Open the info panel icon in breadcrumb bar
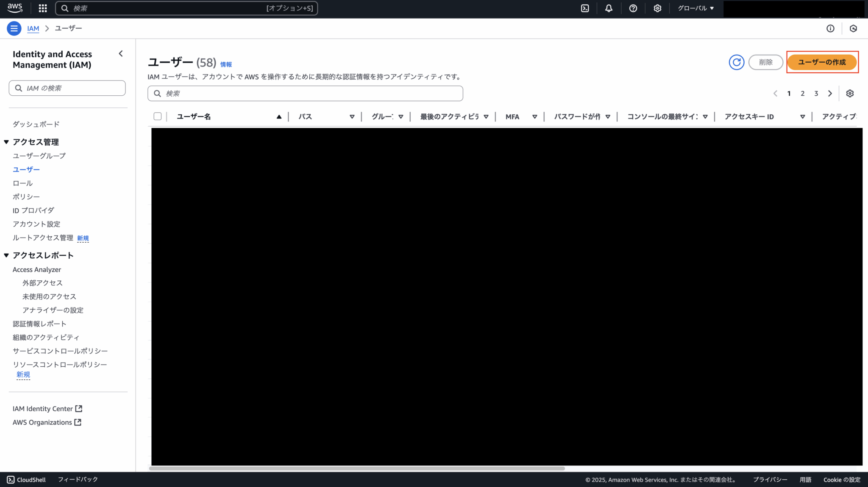The image size is (868, 487). coord(830,28)
